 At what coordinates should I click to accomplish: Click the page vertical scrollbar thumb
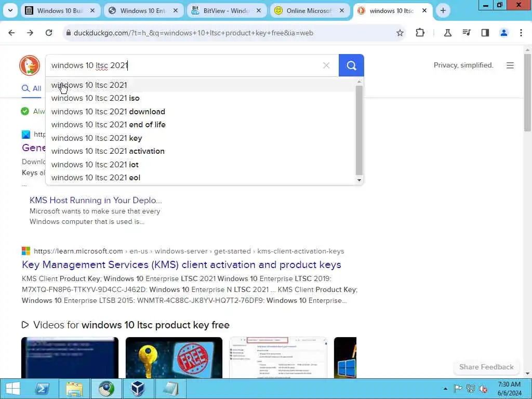(x=527, y=92)
